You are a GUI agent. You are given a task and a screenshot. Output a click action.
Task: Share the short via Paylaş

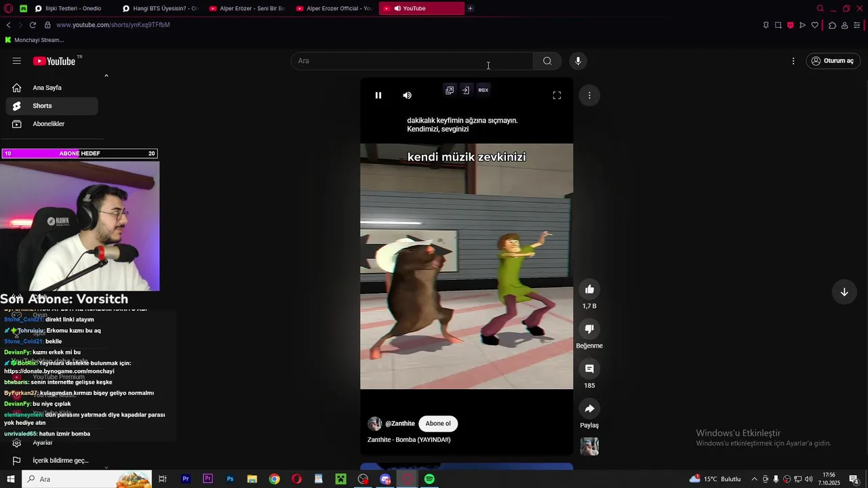pos(589,409)
